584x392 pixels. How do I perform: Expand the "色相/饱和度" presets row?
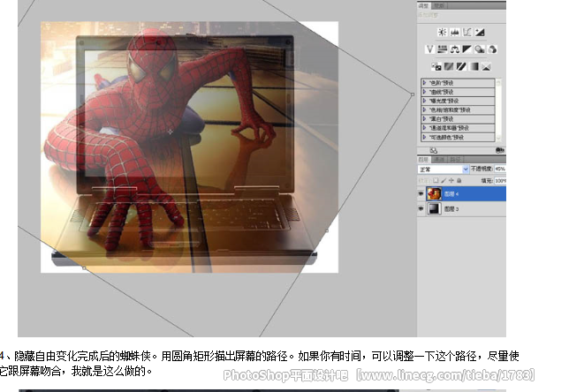pos(425,109)
